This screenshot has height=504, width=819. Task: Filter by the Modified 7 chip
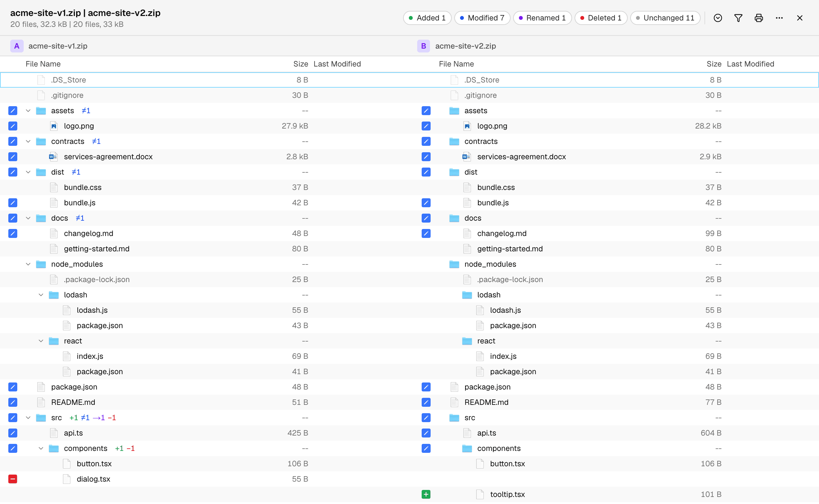point(482,18)
